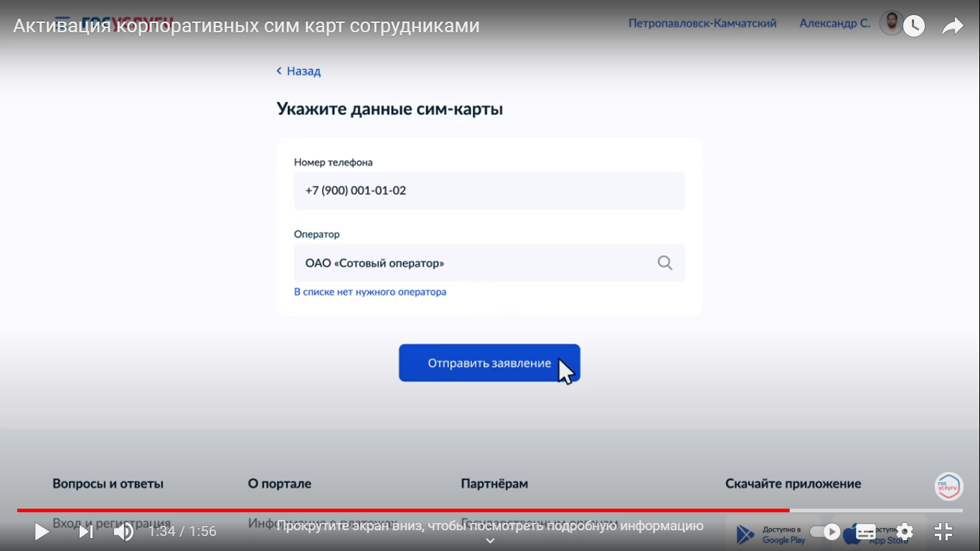Expand the 'Прокрутите экран вниз' chevron
This screenshot has height=551, width=980.
[490, 540]
